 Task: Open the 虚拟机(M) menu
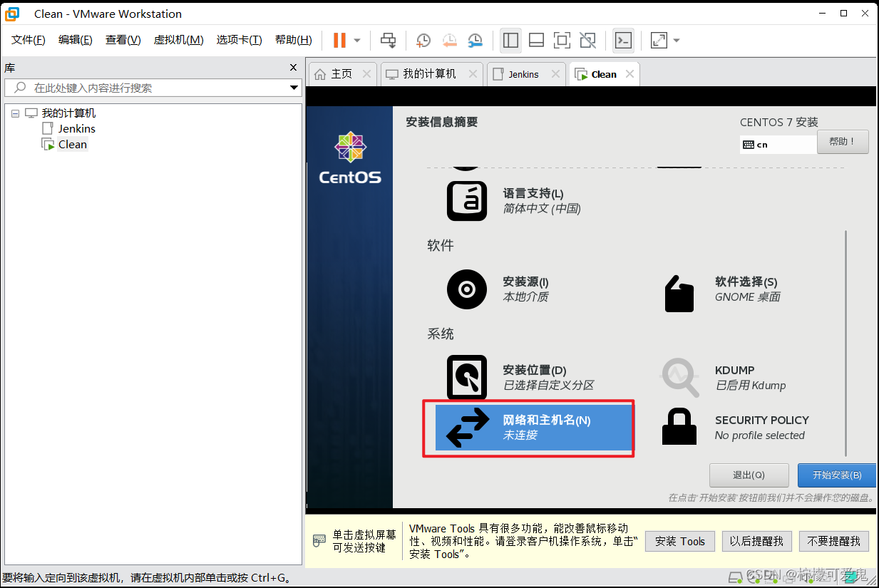pyautogui.click(x=178, y=40)
